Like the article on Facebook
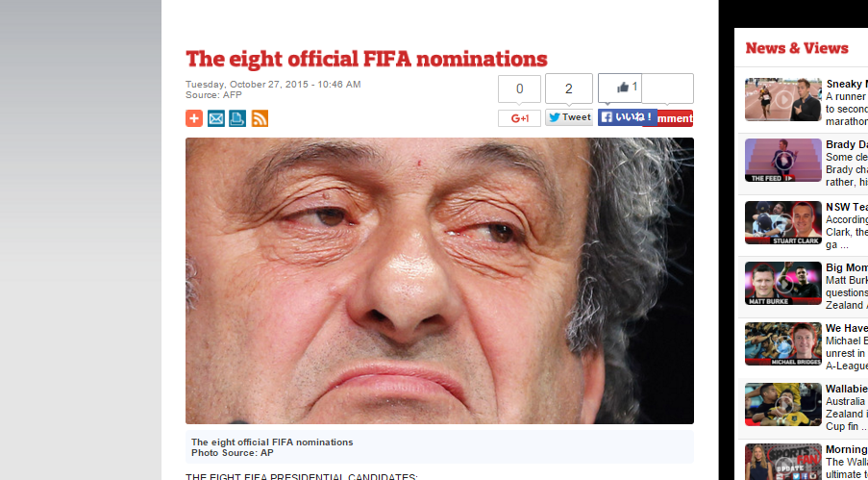The height and width of the screenshot is (480, 868). [x=627, y=117]
